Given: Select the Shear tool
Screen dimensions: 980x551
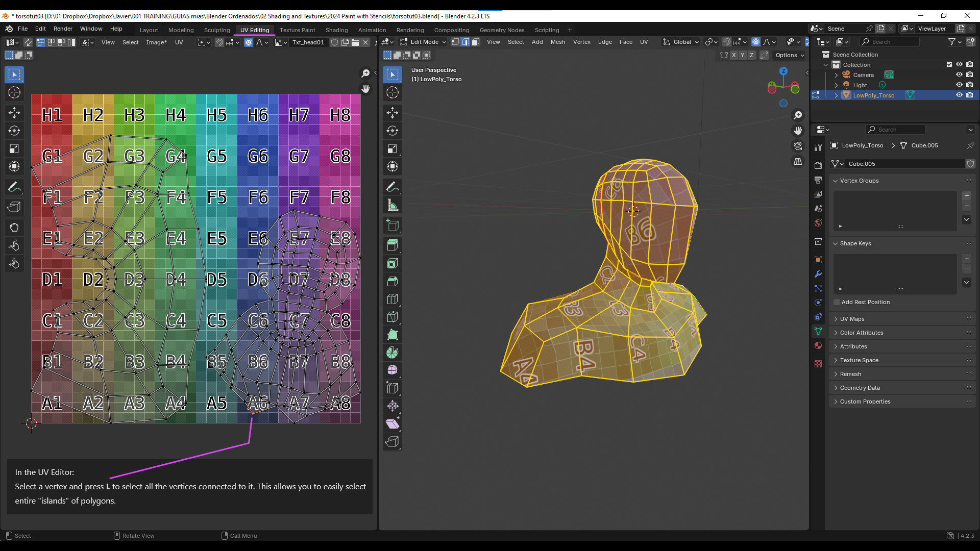Looking at the screenshot, I should pos(393,424).
